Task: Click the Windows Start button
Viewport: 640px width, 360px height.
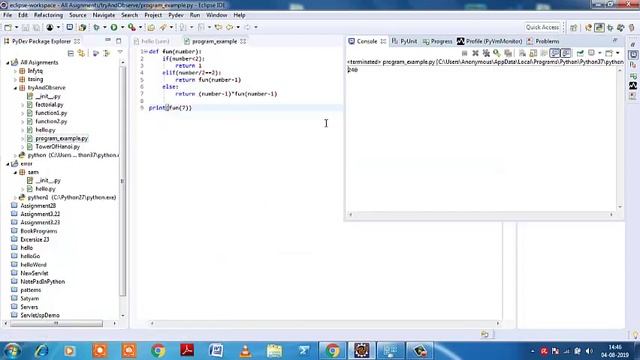Action: tap(12, 351)
